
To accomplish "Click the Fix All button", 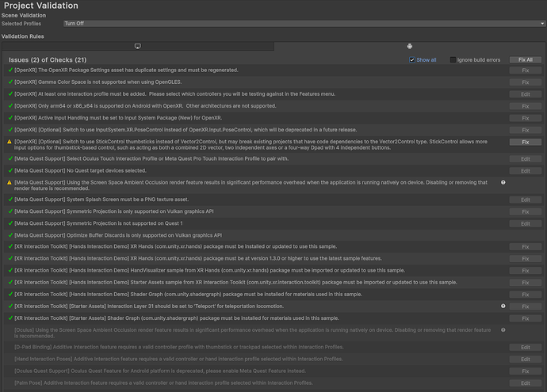I will click(x=525, y=60).
